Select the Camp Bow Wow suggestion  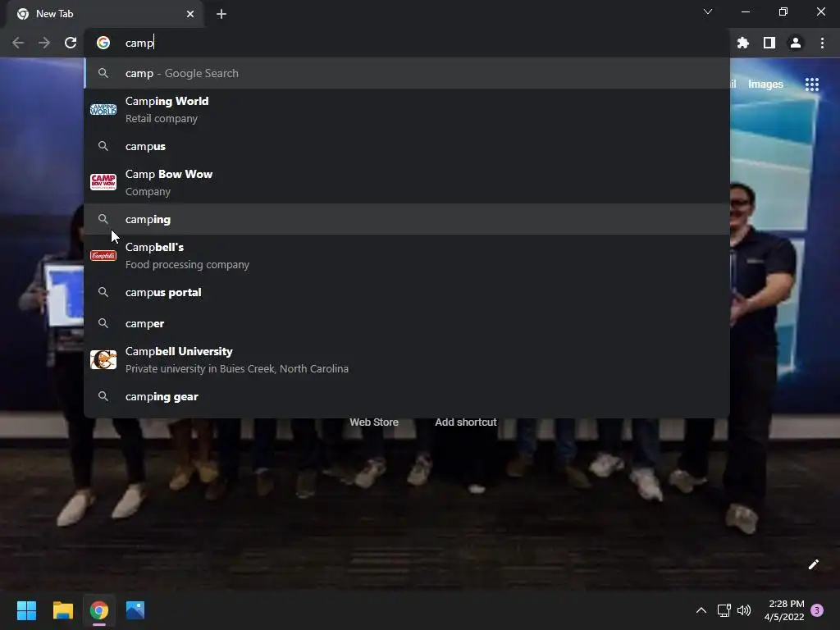(407, 183)
